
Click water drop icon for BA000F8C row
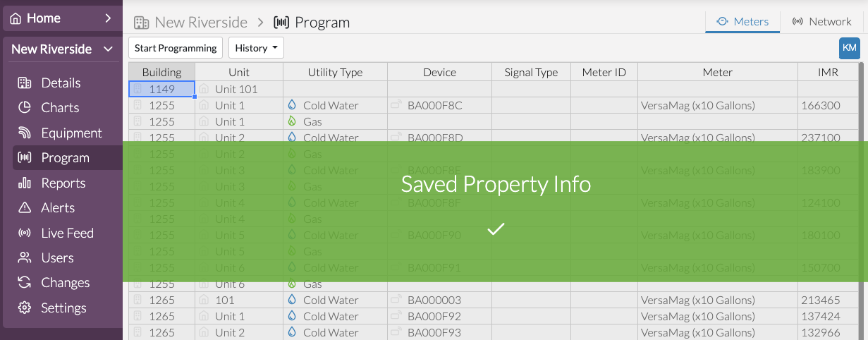click(292, 104)
